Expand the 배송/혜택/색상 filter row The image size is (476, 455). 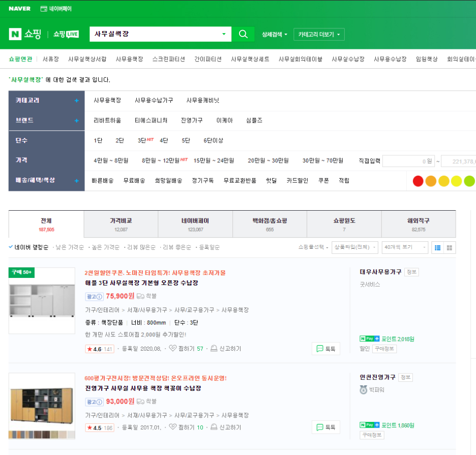(76, 181)
